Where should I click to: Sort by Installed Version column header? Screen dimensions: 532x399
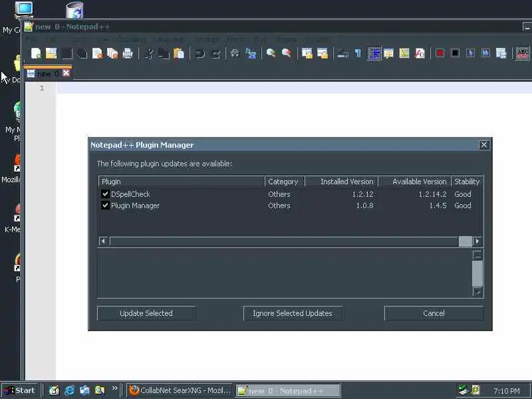coord(341,182)
